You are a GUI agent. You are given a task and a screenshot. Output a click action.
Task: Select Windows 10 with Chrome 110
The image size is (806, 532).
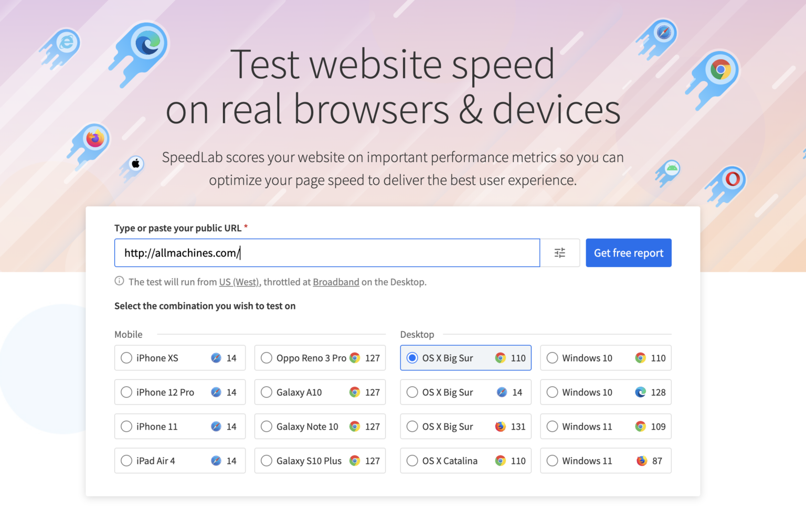click(x=552, y=358)
